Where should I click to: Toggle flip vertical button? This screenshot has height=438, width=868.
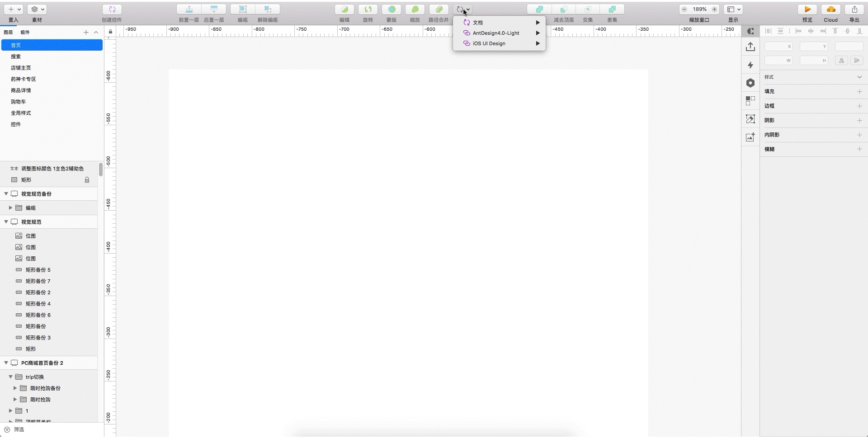coord(856,60)
